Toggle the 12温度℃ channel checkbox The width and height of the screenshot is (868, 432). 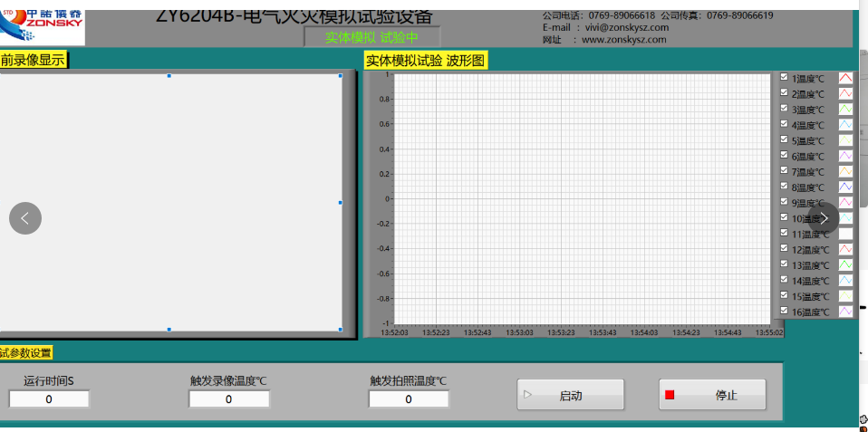tap(785, 249)
